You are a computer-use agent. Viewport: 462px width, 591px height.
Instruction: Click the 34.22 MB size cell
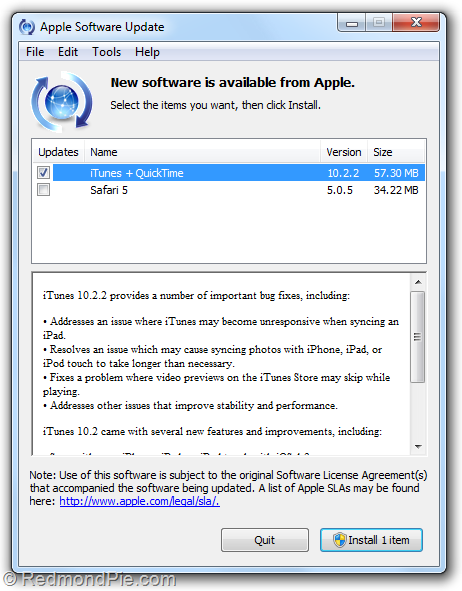pos(396,190)
